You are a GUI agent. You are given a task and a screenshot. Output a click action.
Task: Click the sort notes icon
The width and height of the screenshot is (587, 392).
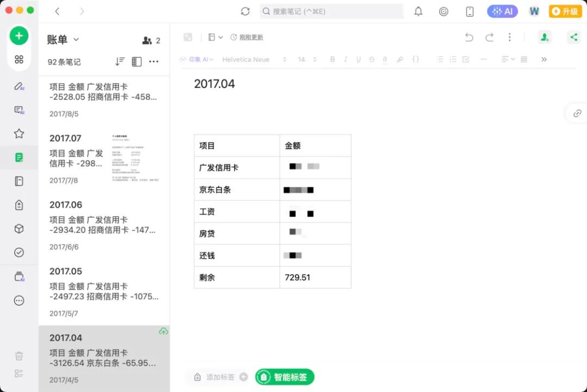point(120,62)
